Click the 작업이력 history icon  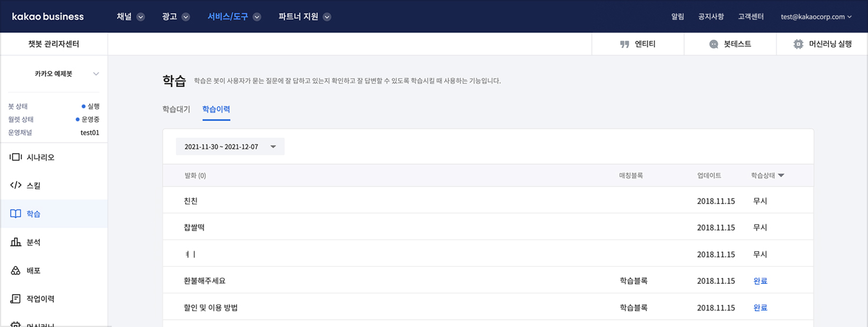pos(15,299)
